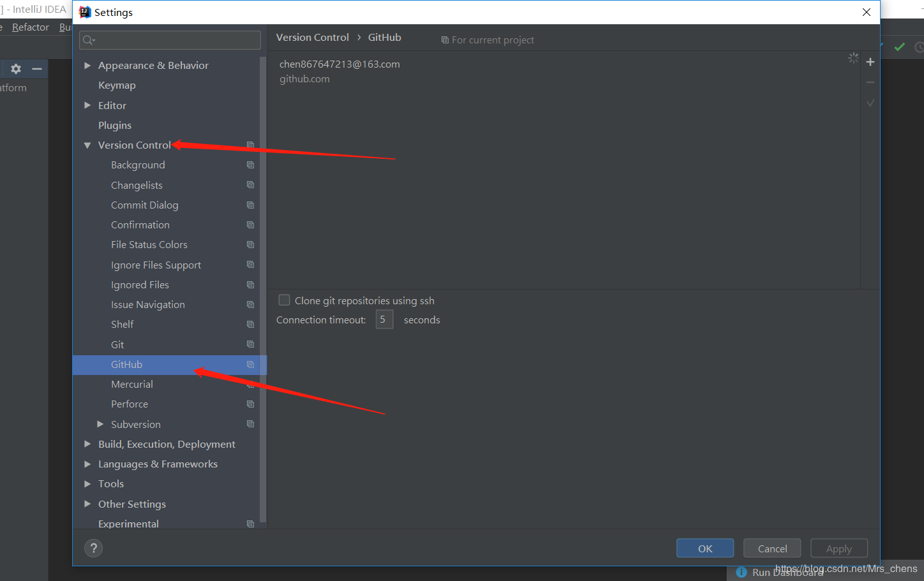Open Ignored Files settings page

coord(140,284)
